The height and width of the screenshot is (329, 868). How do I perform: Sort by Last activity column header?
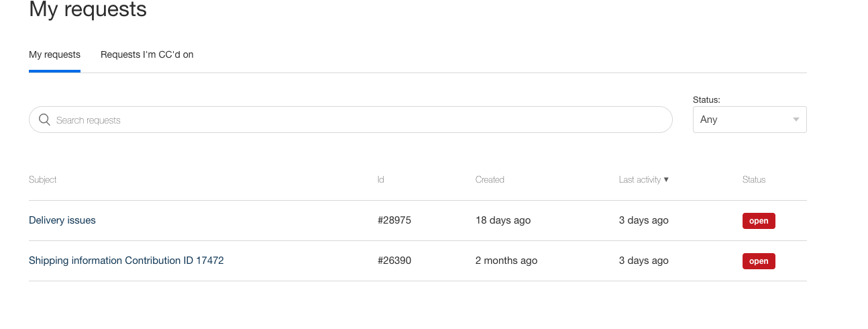640,180
